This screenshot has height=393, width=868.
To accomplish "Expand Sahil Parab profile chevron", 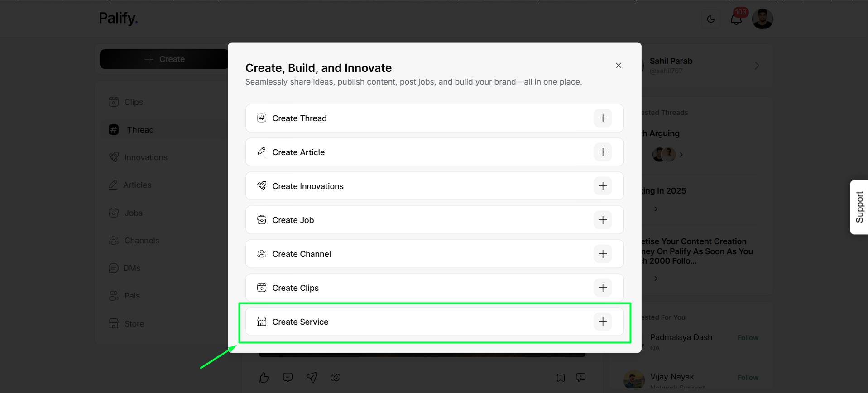I will (757, 66).
